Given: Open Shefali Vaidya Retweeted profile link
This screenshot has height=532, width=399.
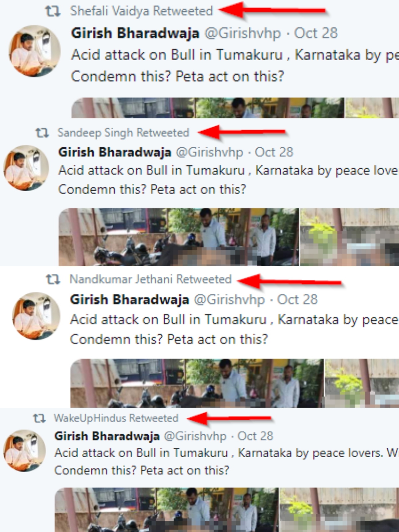Looking at the screenshot, I should click(141, 11).
